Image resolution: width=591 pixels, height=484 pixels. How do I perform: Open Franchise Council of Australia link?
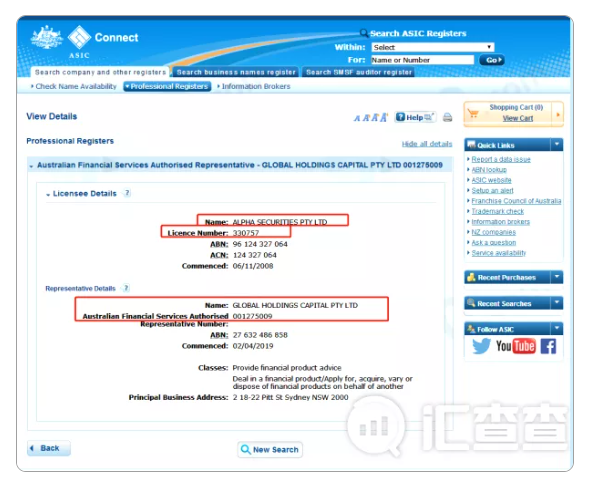click(516, 201)
